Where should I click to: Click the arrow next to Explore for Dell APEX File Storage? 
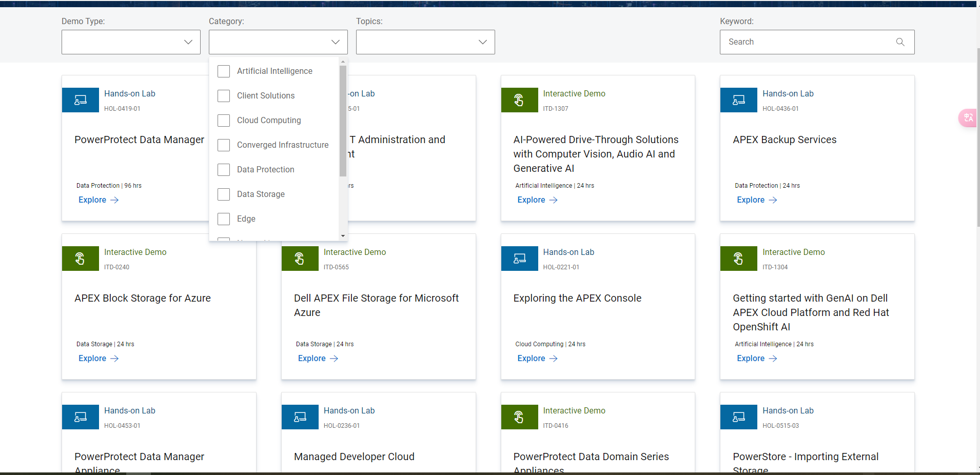tap(334, 359)
